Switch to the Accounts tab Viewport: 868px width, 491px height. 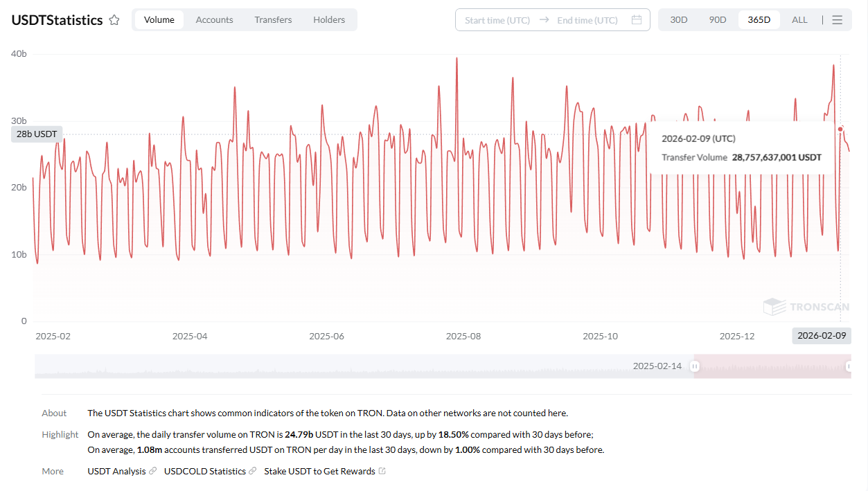214,20
